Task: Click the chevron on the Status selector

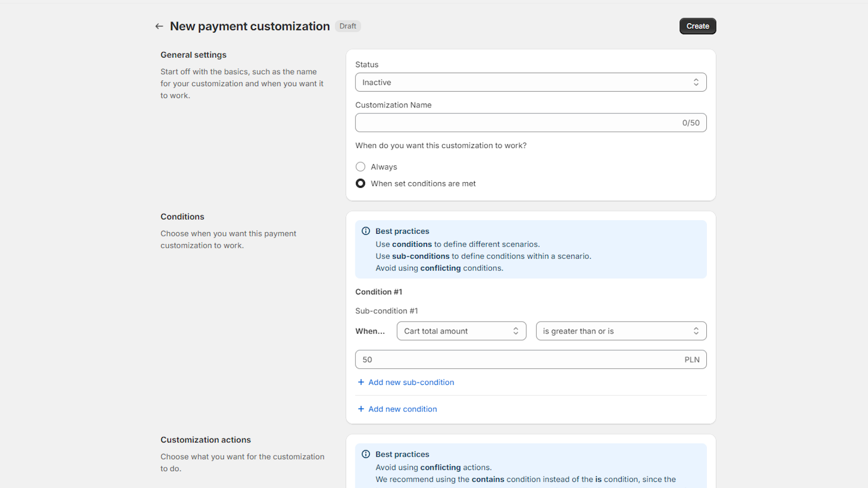Action: click(697, 82)
